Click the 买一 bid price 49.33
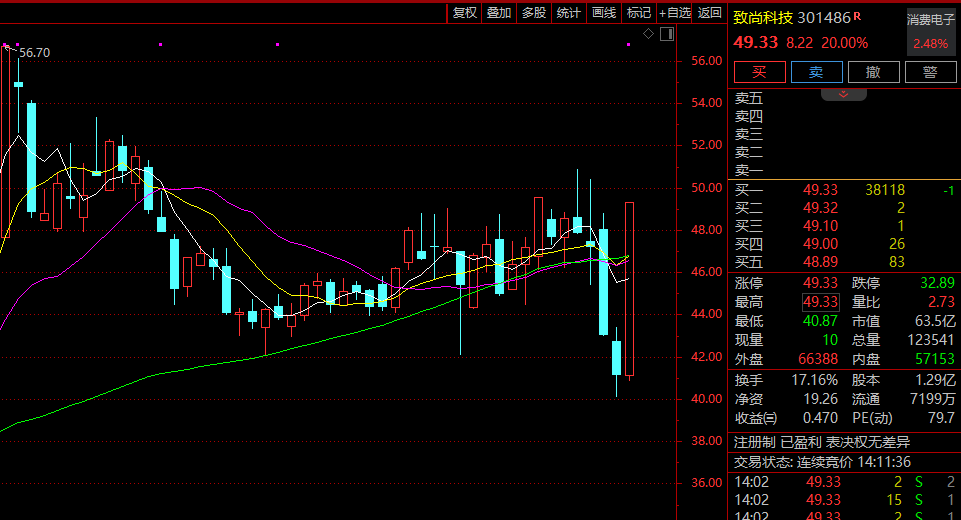The image size is (961, 520). (x=821, y=190)
